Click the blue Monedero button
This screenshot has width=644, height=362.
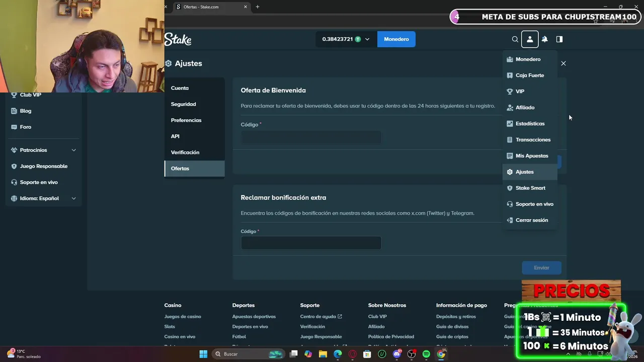[x=396, y=39]
